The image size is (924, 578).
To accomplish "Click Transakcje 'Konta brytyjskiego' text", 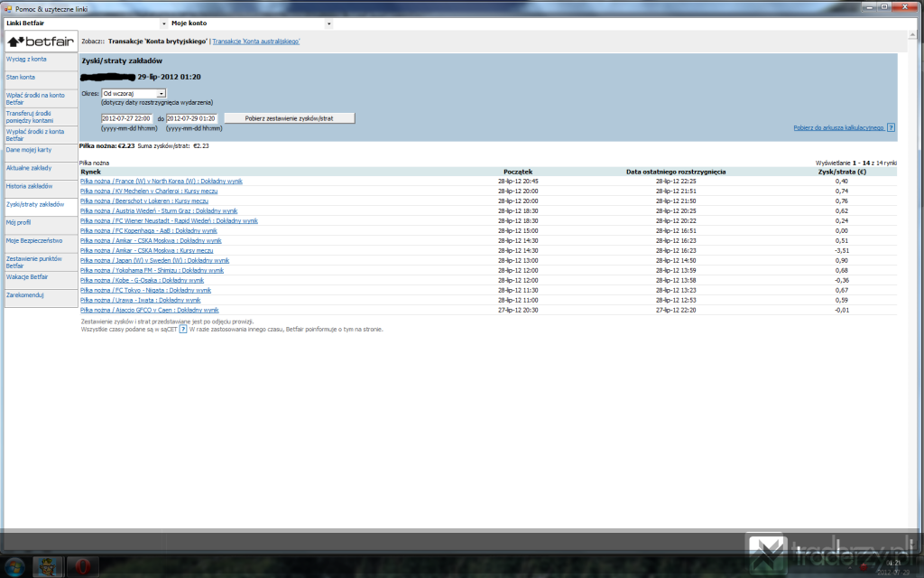I will (158, 42).
